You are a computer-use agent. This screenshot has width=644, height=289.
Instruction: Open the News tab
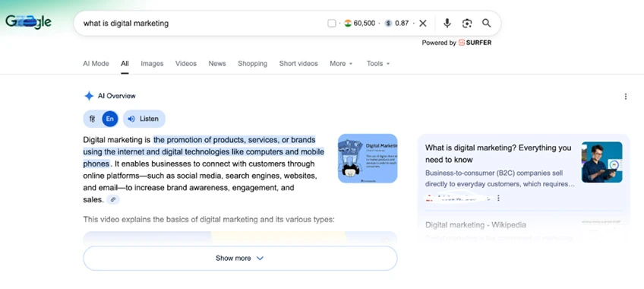pos(217,63)
